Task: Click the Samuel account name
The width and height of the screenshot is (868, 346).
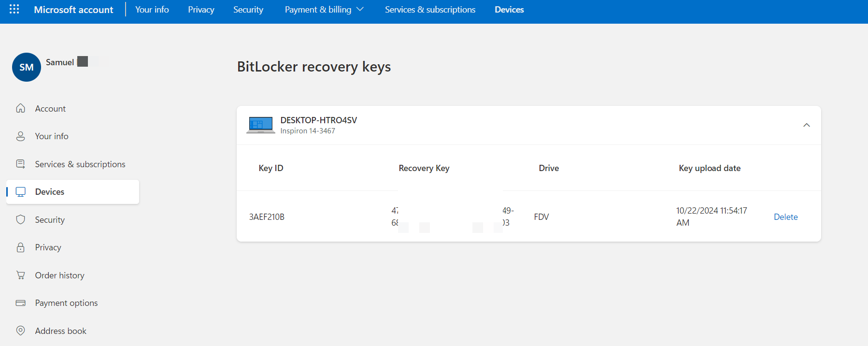Action: (60, 62)
